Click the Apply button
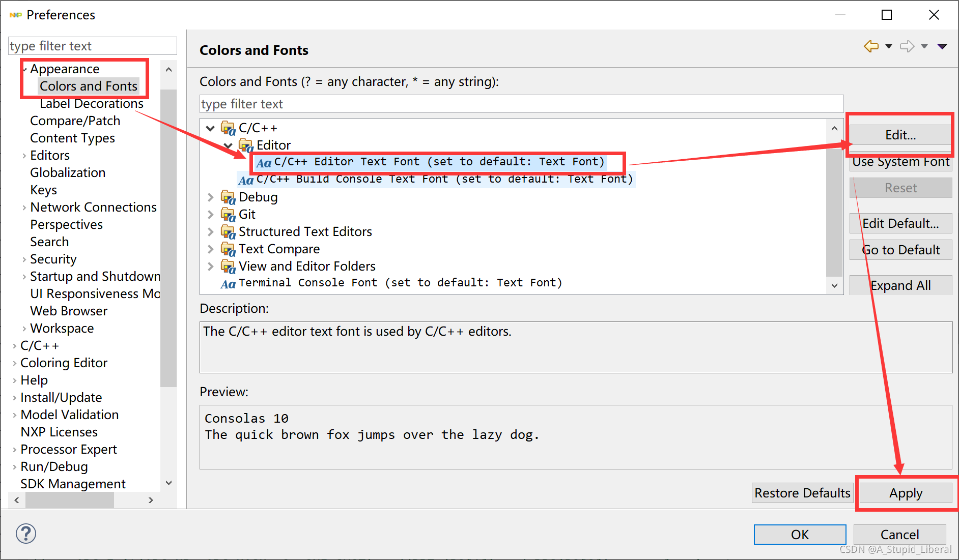959x560 pixels. [906, 493]
